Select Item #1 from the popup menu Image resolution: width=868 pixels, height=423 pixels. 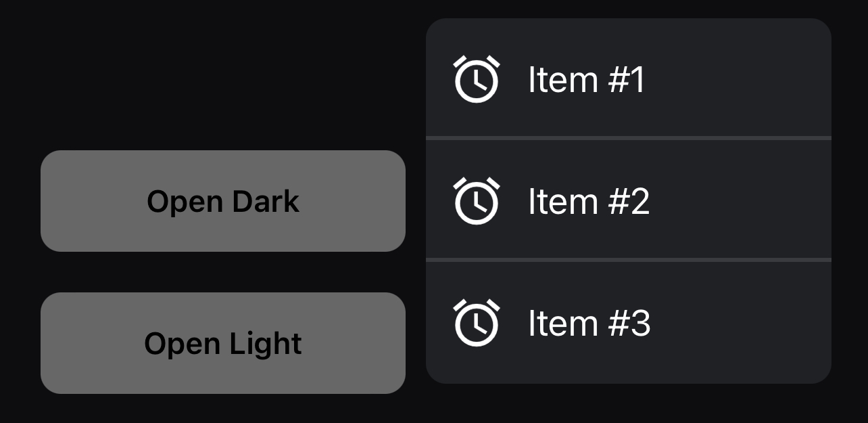628,79
